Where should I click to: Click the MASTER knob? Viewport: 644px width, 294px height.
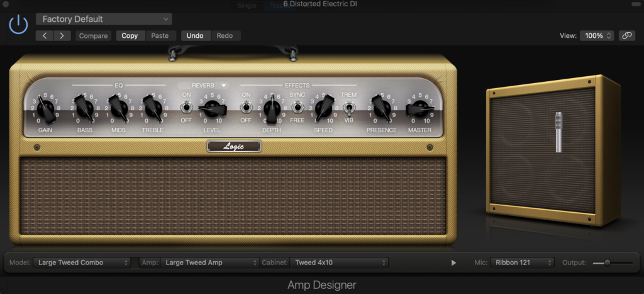click(419, 109)
